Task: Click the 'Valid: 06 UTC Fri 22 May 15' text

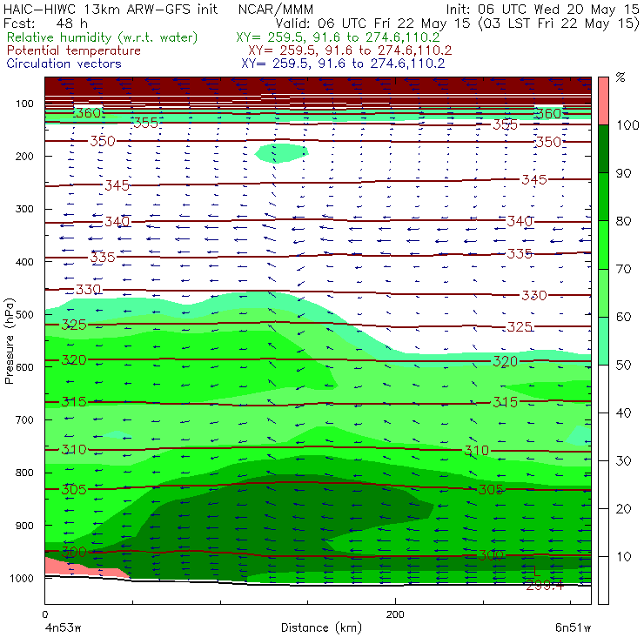Action: (x=372, y=23)
